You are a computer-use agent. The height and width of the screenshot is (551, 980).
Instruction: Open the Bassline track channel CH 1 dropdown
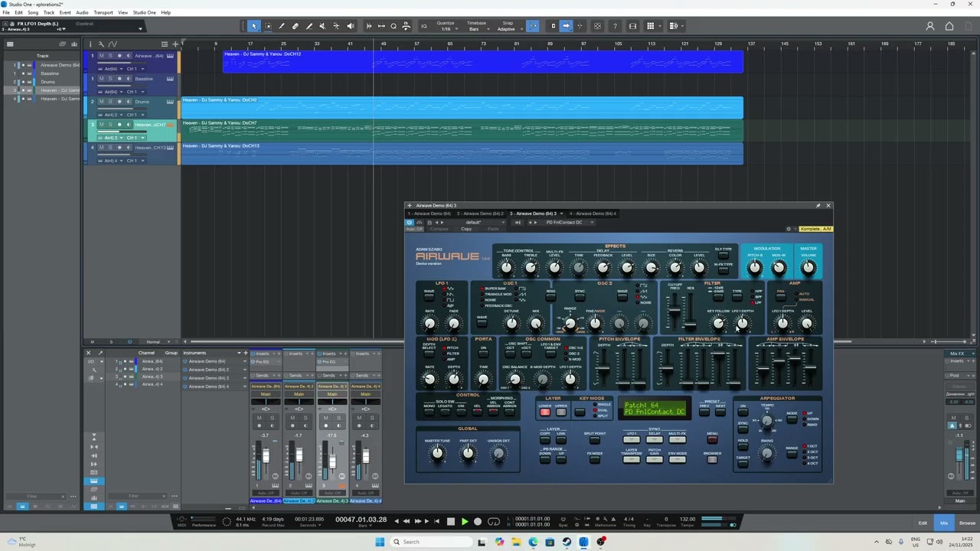(x=135, y=92)
